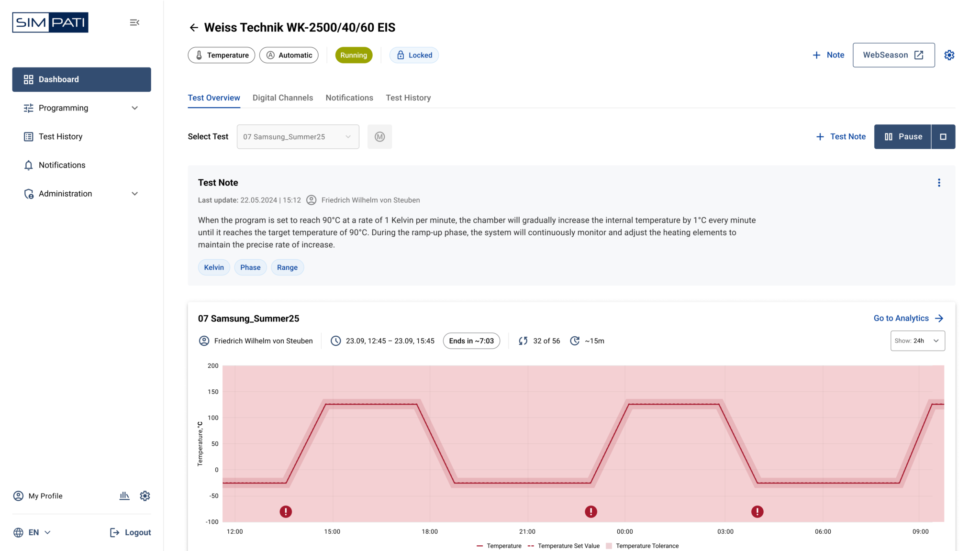The height and width of the screenshot is (551, 980).
Task: Click the cycle duration icon beside ~15m
Action: (x=575, y=341)
